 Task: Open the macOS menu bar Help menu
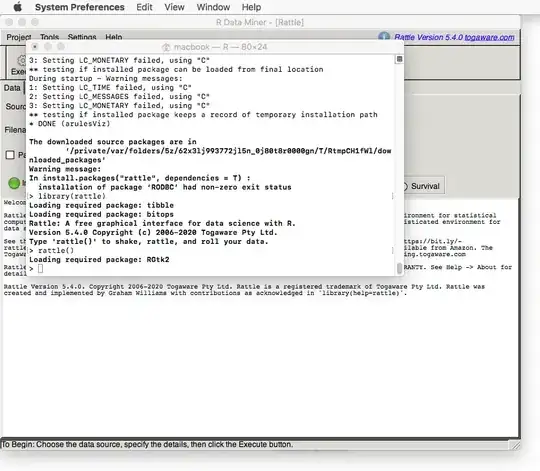pos(251,7)
